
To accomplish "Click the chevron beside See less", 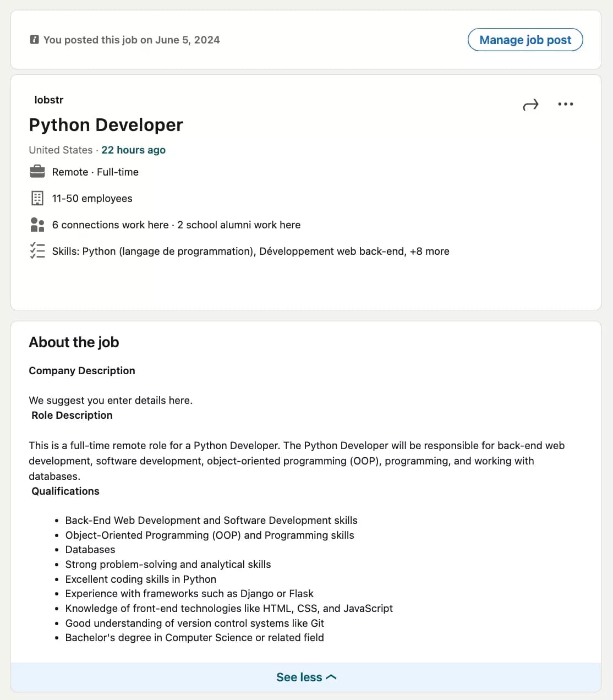I will [x=331, y=677].
